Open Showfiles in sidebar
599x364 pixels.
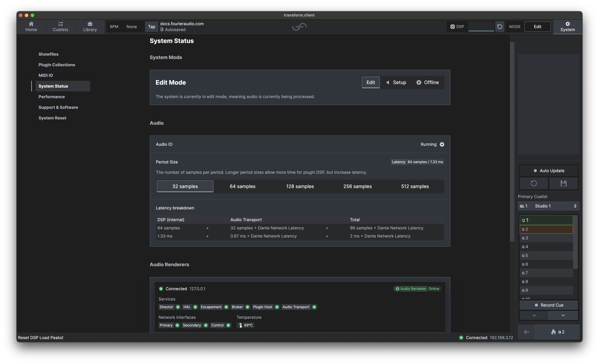tap(48, 54)
